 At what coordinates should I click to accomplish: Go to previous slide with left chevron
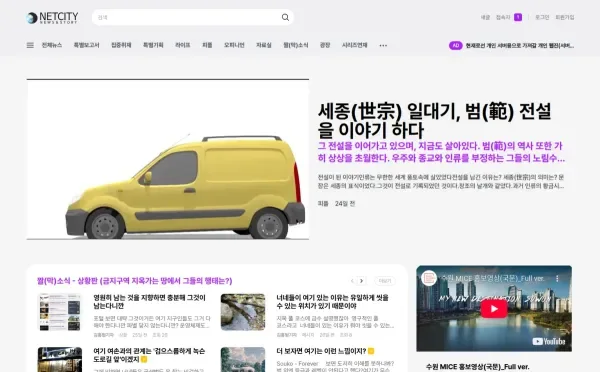[352, 281]
